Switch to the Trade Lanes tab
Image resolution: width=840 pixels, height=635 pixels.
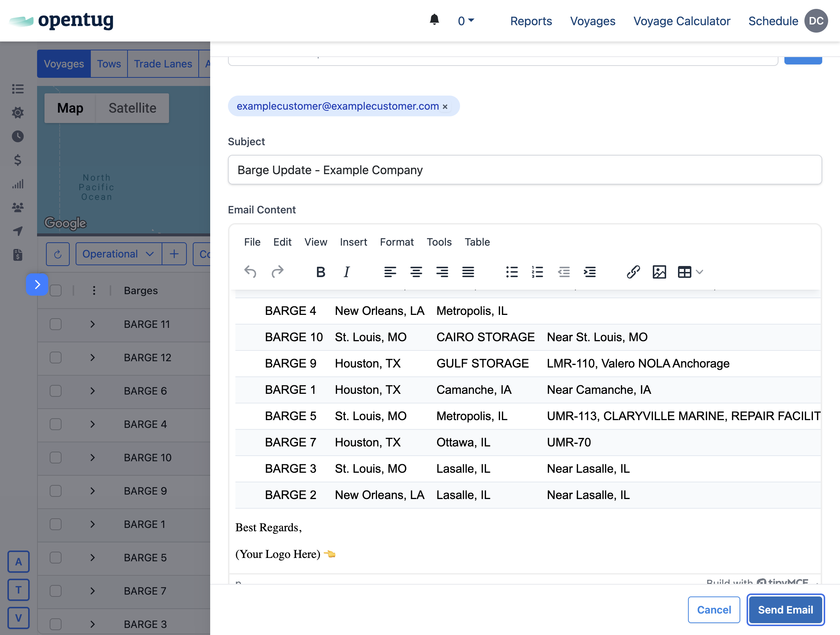coord(163,64)
